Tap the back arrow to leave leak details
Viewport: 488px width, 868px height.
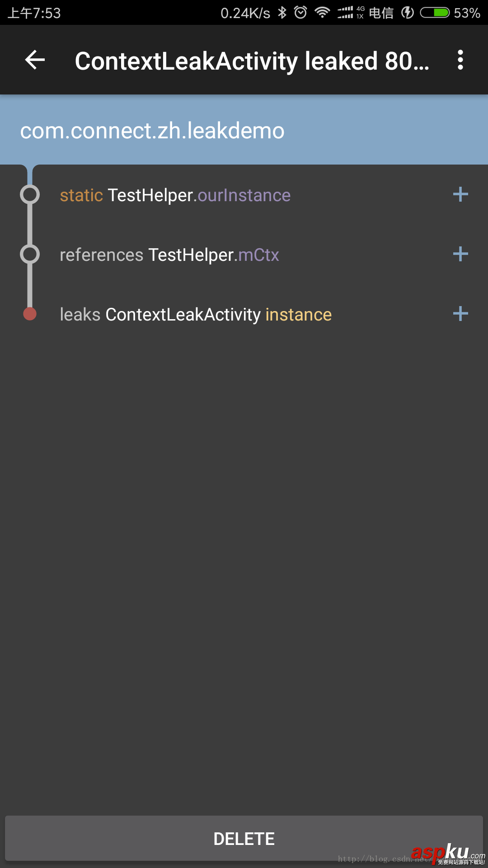[34, 61]
